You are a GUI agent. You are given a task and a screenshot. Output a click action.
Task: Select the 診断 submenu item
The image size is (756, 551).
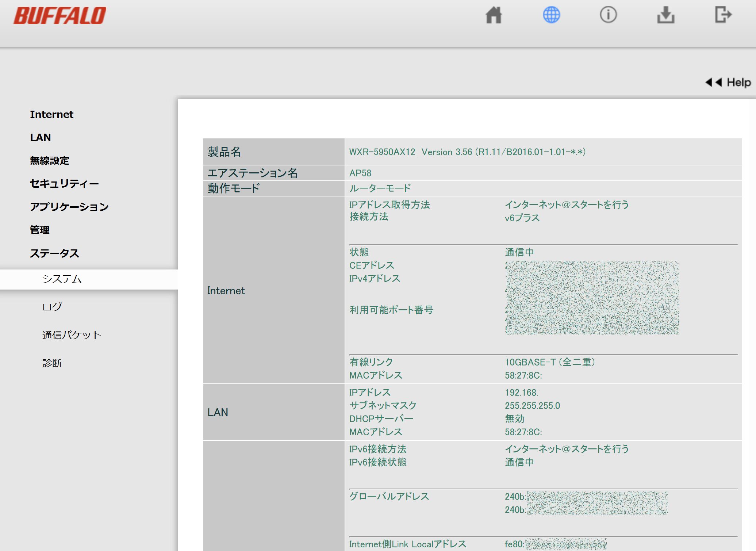(x=52, y=363)
